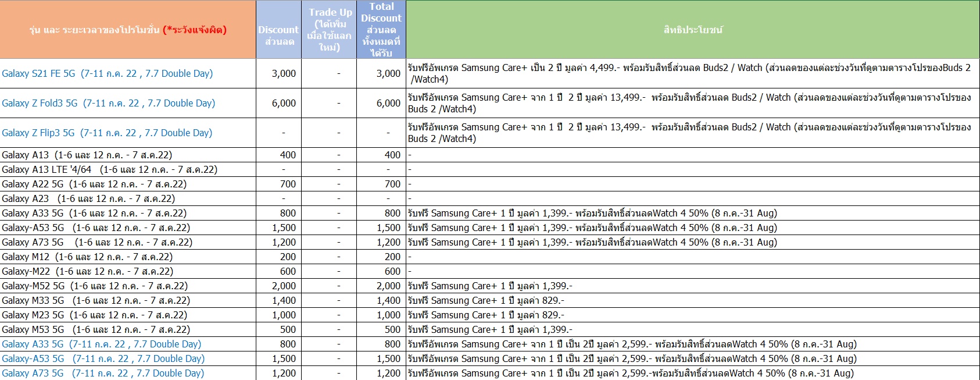Select Discount value 1,400 in Galaxy M33 5G row
Viewport: 980px width, 380px height.
pos(278,300)
